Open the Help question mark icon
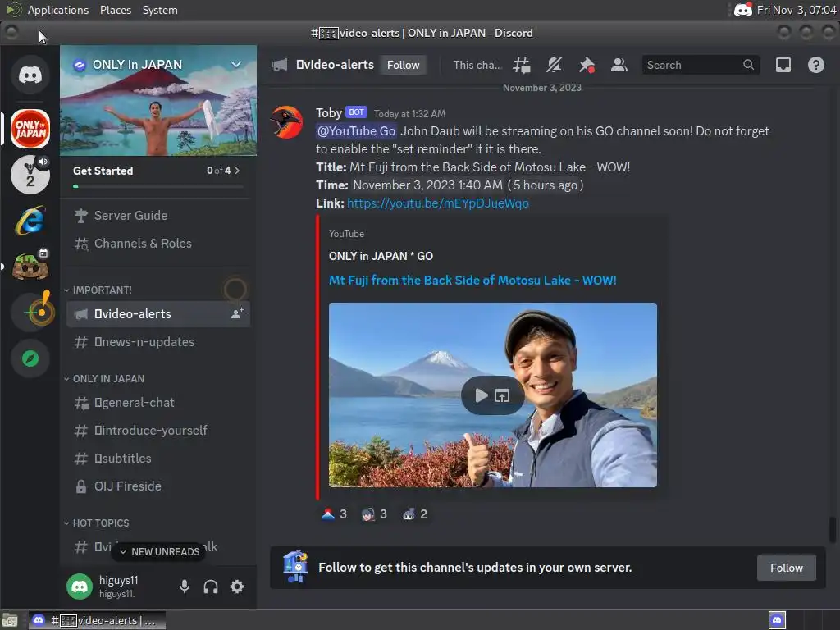 pos(816,65)
